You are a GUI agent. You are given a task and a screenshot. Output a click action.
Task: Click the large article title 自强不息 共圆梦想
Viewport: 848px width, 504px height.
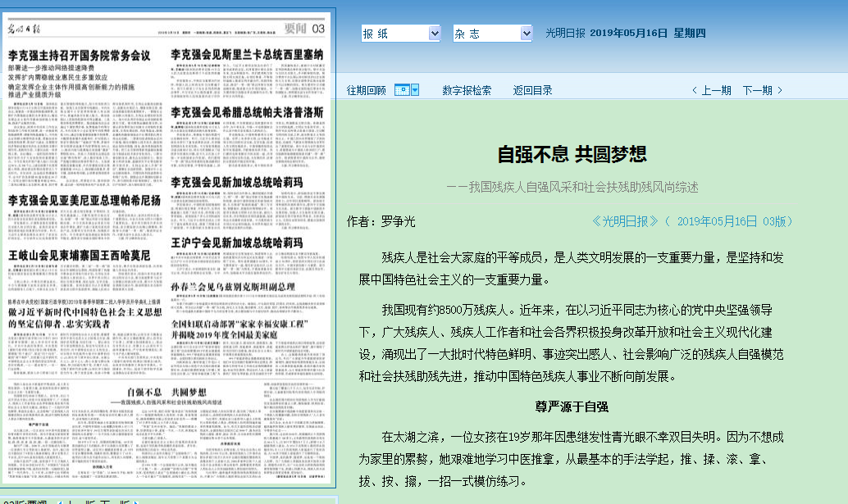point(572,155)
